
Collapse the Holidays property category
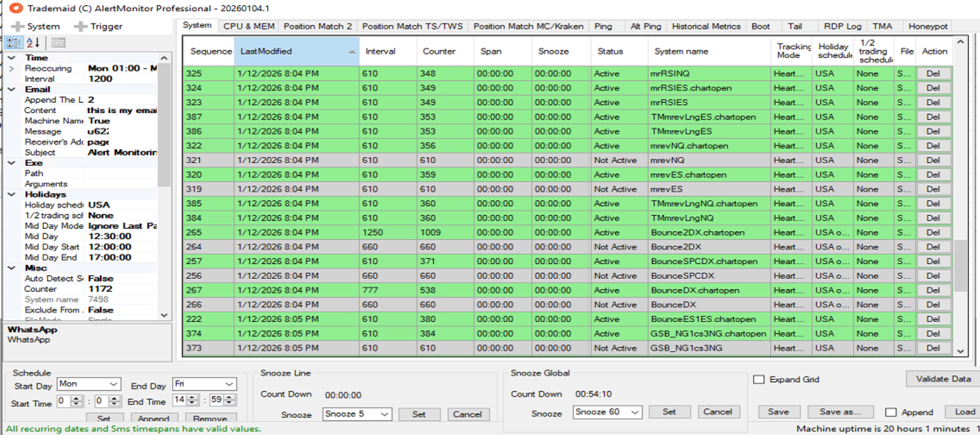12,194
